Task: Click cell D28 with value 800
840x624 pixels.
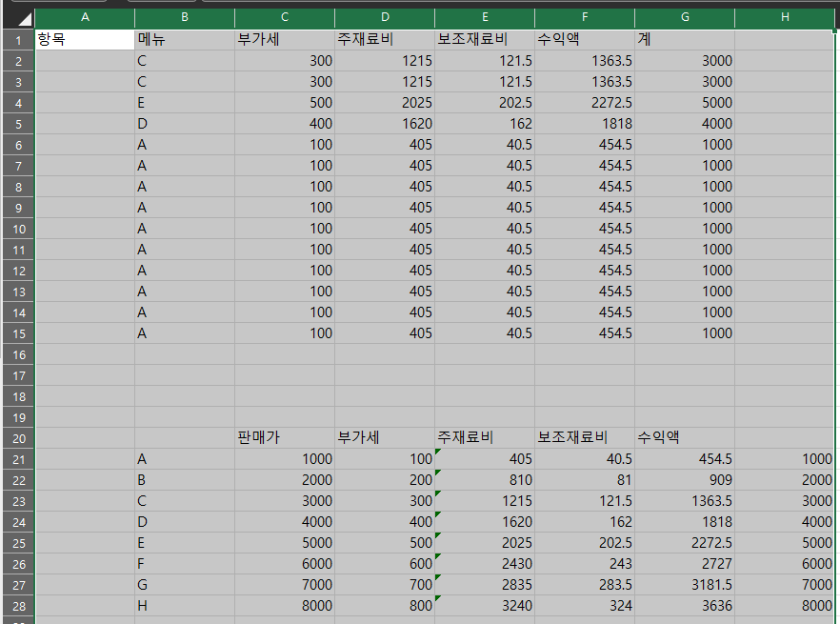Action: point(385,606)
